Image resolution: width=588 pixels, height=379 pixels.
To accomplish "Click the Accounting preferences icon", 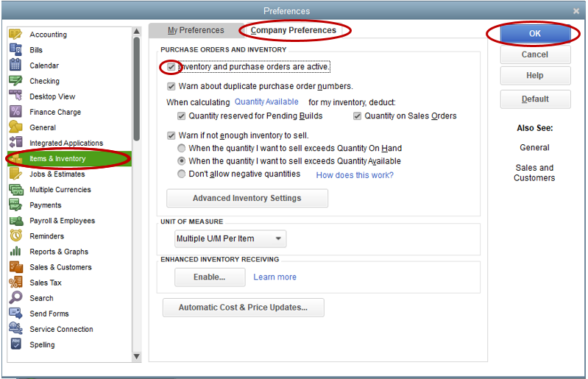I will [x=15, y=34].
